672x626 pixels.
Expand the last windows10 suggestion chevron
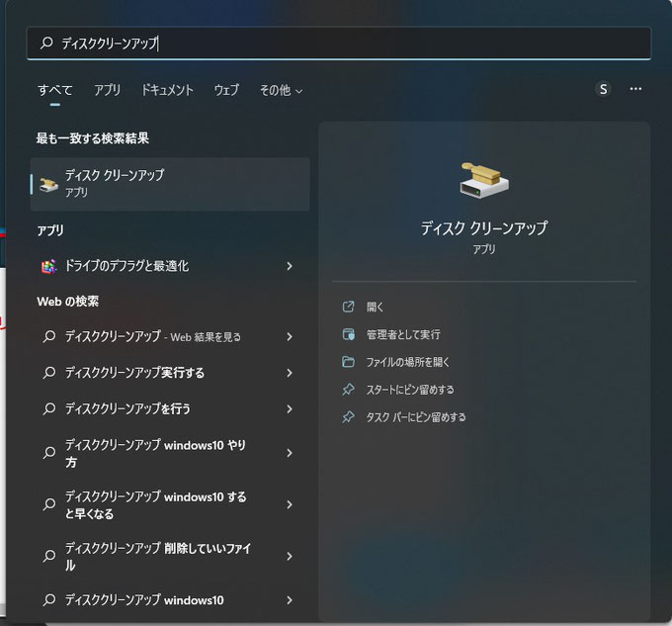pos(290,600)
